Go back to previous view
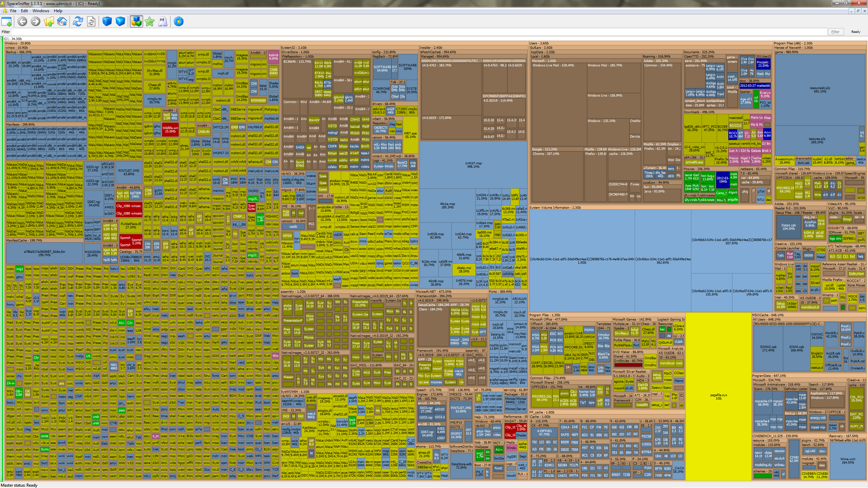Screen dimensions: 868x488 (x=22, y=22)
